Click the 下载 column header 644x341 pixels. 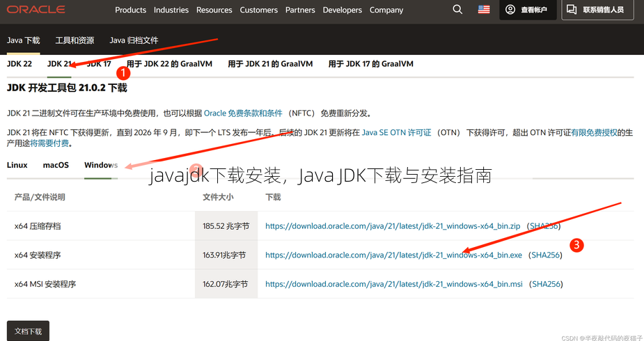[273, 198]
